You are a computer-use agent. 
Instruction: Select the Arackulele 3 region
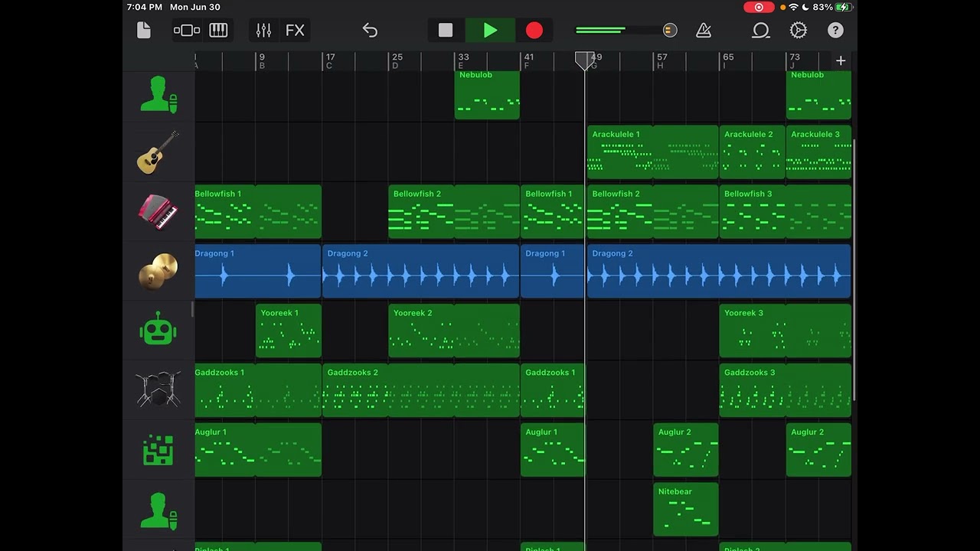coord(818,152)
